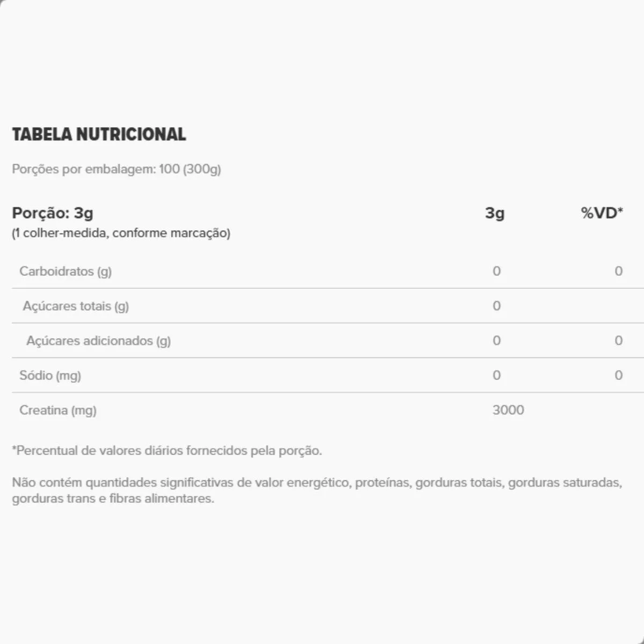Click the TABELA NUTRICIONAL heading
Image resolution: width=644 pixels, height=644 pixels.
tap(99, 134)
